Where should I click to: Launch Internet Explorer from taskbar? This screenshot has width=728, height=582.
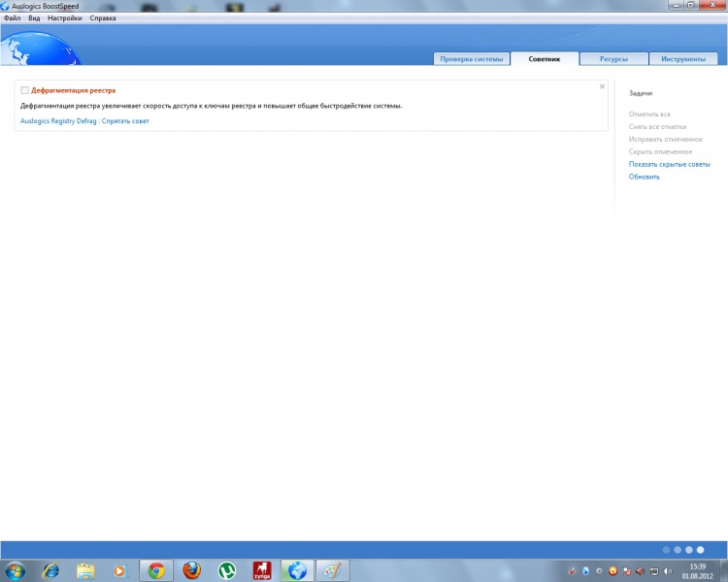point(50,570)
